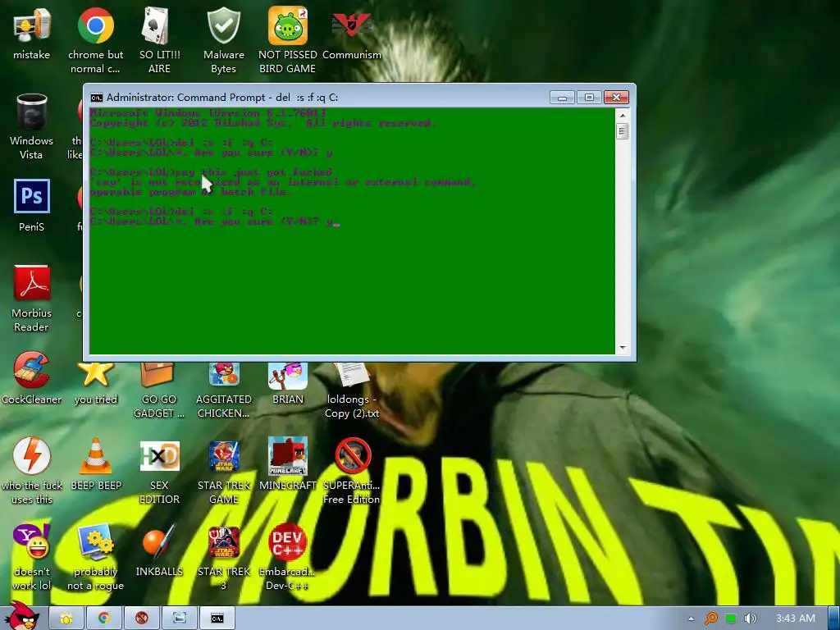Screen dimensions: 840x630
Task: Open the red prohibited-sign taskbar icon
Action: pos(141,619)
